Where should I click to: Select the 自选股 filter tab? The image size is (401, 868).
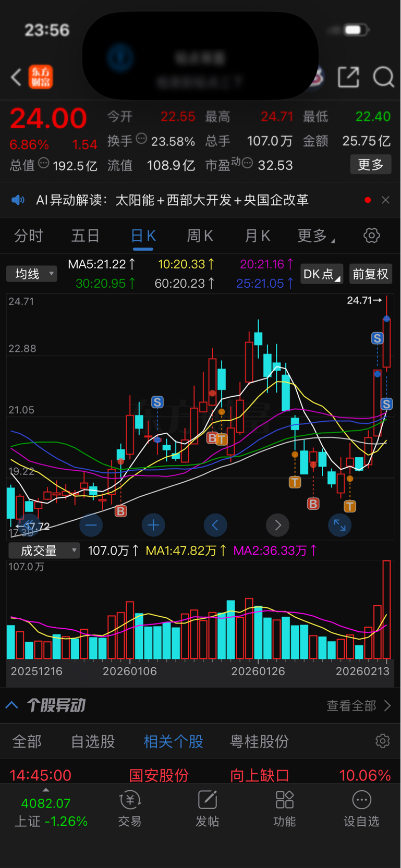click(x=93, y=741)
